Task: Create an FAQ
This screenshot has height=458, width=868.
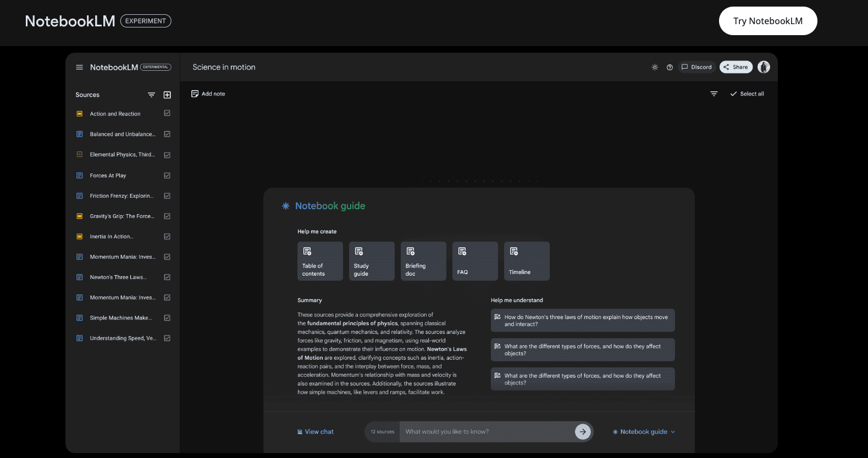Action: (475, 261)
